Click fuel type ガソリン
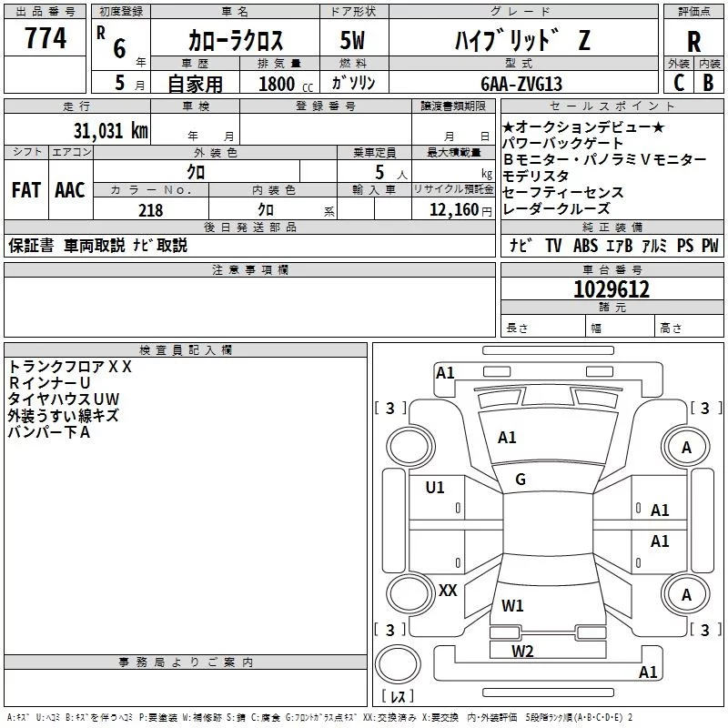The height and width of the screenshot is (728, 728). point(353,83)
